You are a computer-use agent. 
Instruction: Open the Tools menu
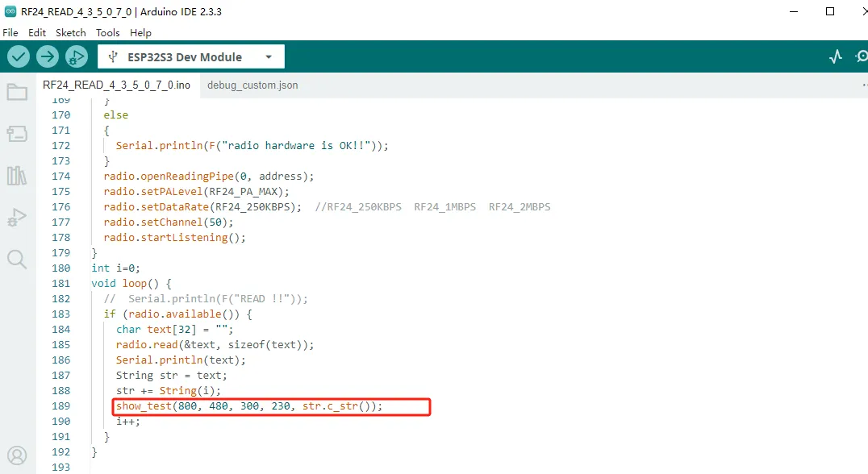pos(107,33)
